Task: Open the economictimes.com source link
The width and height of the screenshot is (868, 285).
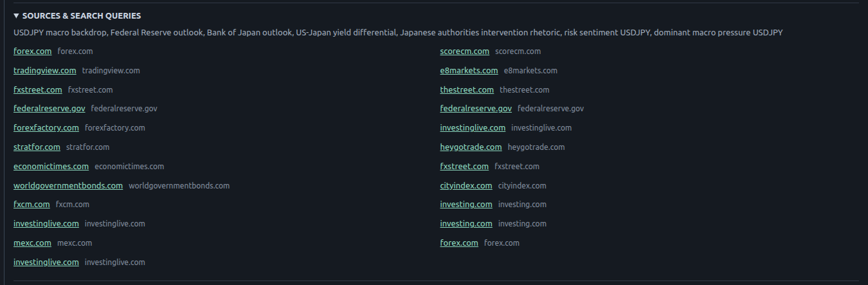Action: (x=51, y=166)
